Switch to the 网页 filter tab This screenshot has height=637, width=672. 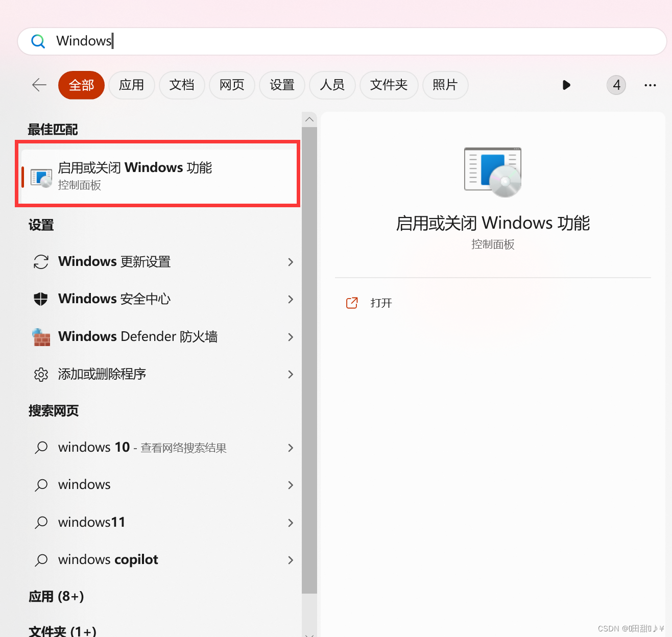click(232, 85)
